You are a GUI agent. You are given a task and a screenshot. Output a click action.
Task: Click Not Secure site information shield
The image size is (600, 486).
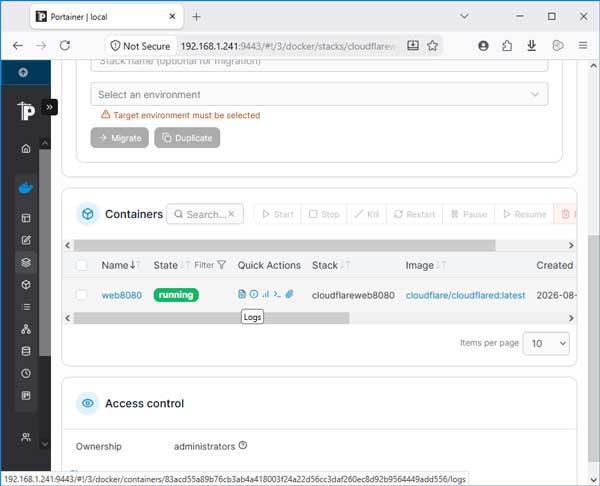tap(140, 46)
